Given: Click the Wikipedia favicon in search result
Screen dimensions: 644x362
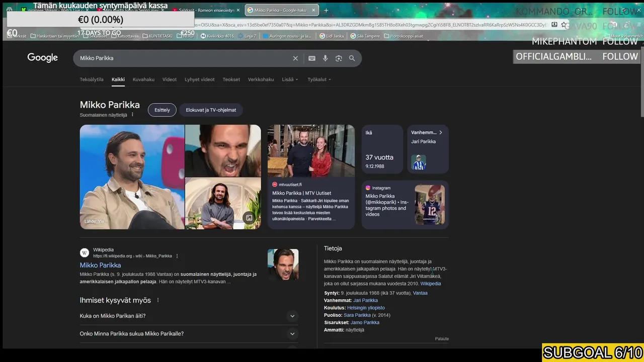Looking at the screenshot, I should pyautogui.click(x=85, y=253).
